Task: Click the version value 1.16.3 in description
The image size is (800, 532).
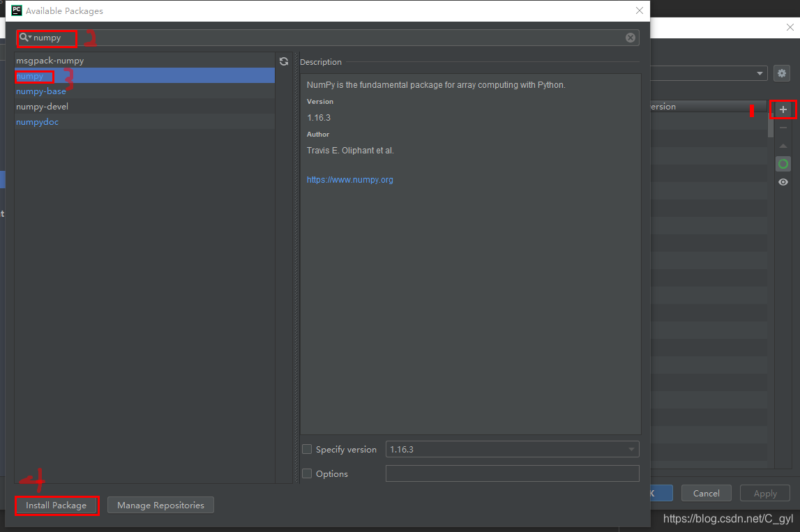Action: (x=318, y=117)
